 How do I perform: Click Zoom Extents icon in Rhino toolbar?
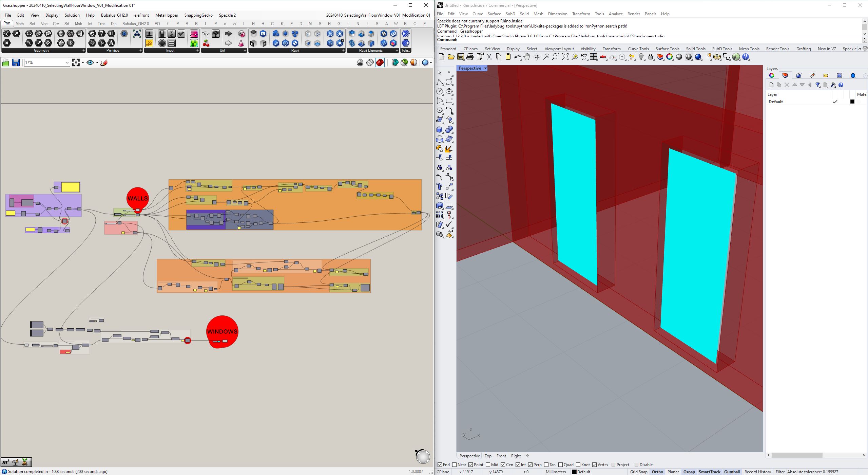point(565,57)
